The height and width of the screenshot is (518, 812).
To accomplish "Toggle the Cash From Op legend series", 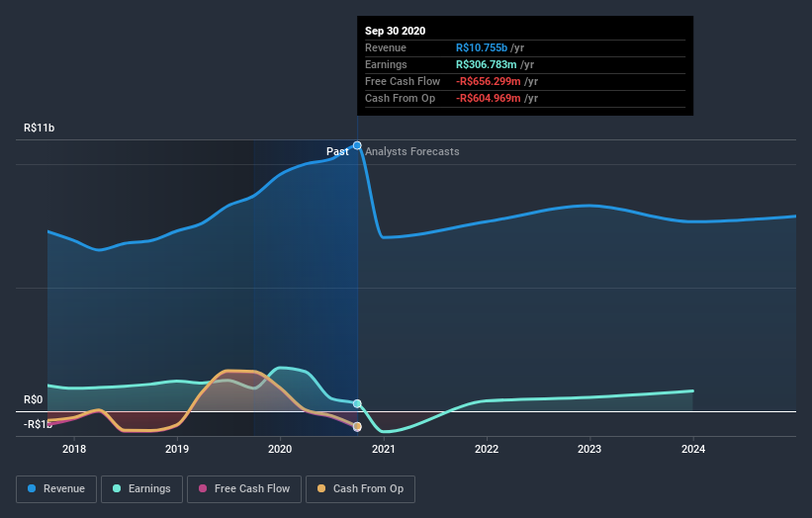I will pos(360,489).
